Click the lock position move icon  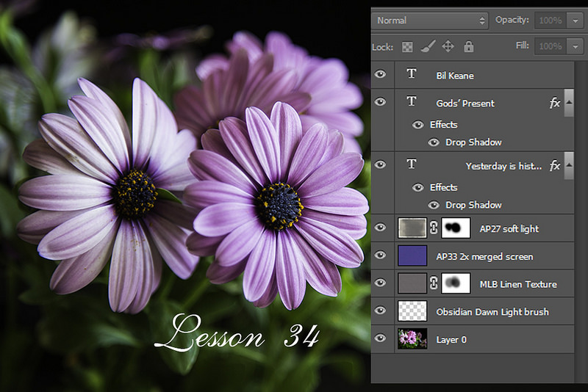(x=448, y=46)
